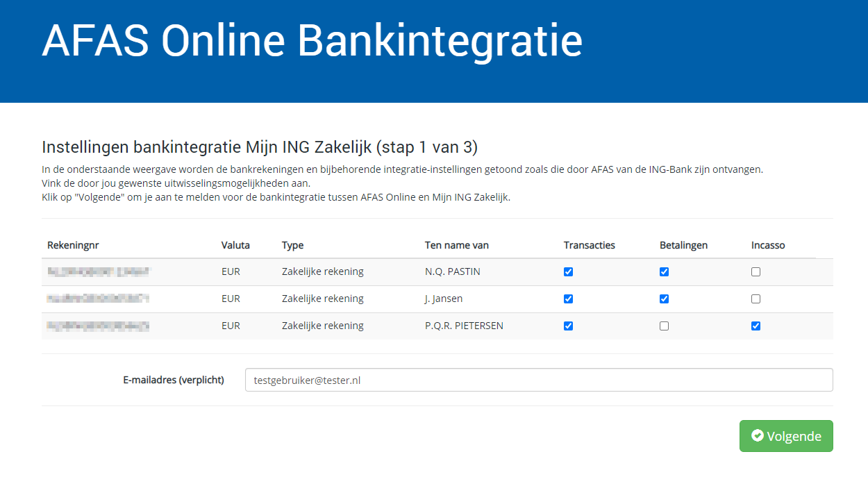Click EUR in the P.Q.R. PIETERSEN row
The width and height of the screenshot is (868, 486).
click(x=231, y=326)
